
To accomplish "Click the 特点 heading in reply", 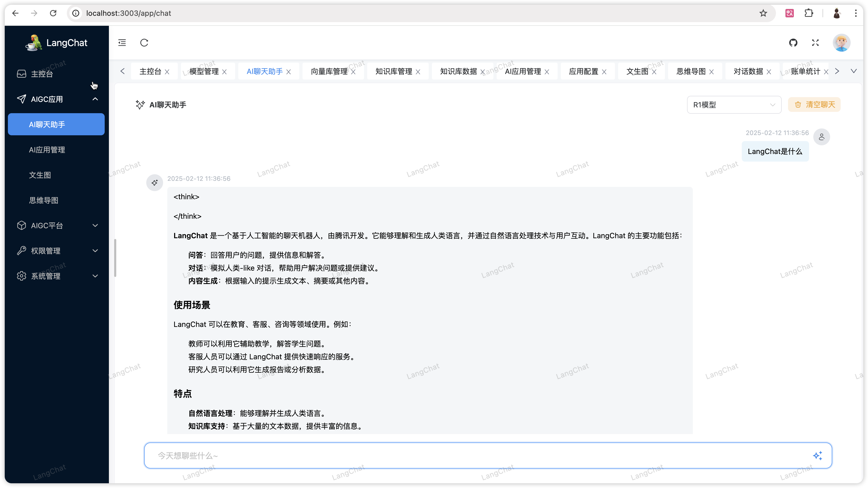I will (183, 394).
